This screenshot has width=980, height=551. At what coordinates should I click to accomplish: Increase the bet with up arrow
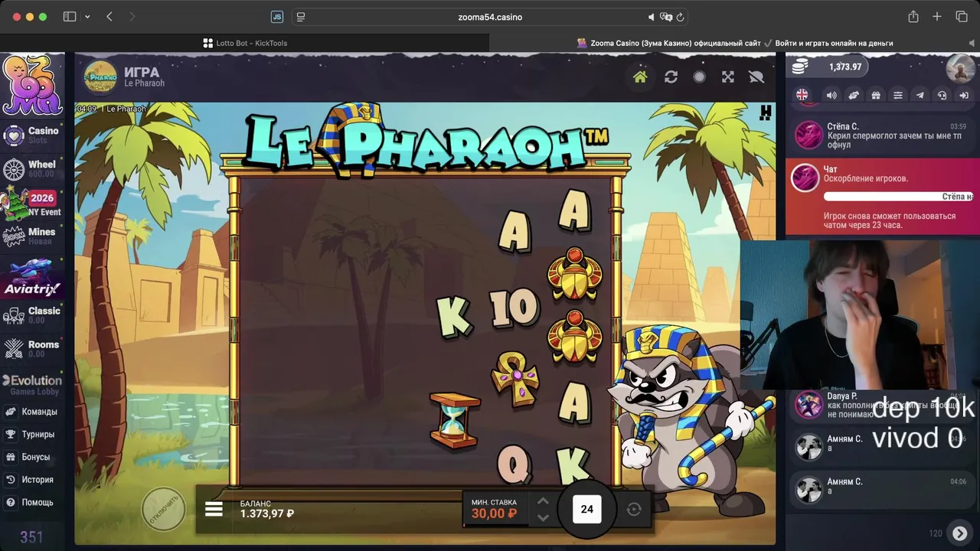(543, 501)
